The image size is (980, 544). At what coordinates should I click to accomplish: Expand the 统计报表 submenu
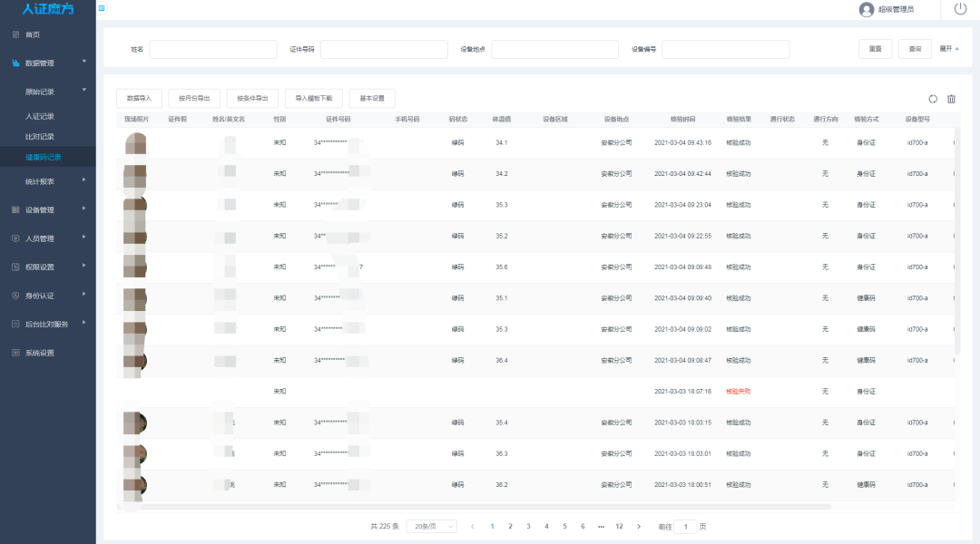83,180
